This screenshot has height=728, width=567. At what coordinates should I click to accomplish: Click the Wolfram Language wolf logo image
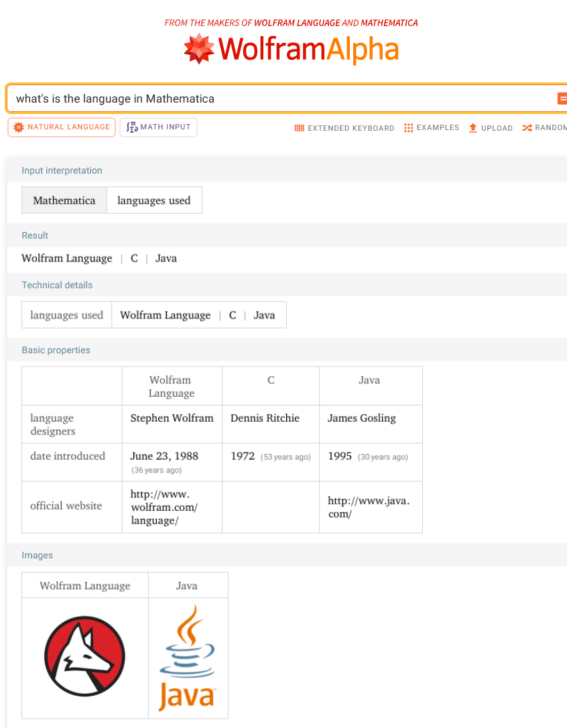(85, 656)
